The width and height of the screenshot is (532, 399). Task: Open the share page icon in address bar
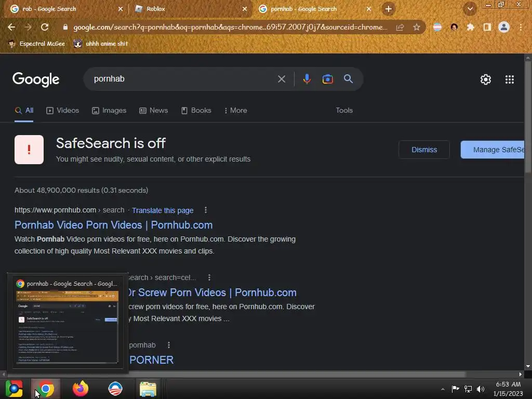point(400,27)
